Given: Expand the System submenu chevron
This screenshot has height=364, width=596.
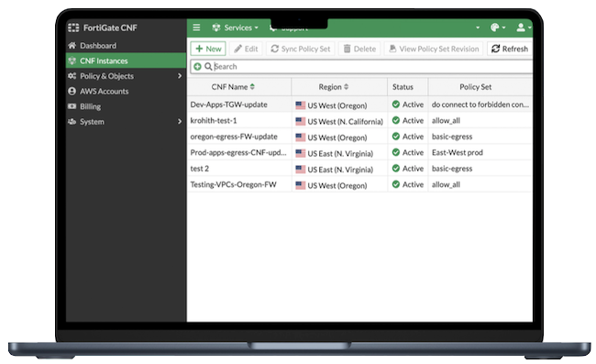Looking at the screenshot, I should click(x=180, y=122).
